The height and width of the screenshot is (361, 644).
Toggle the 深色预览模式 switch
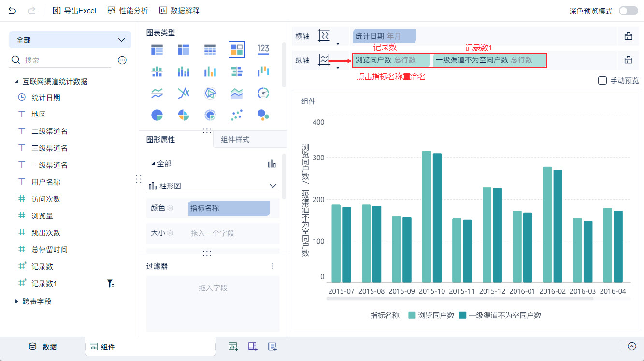click(628, 11)
